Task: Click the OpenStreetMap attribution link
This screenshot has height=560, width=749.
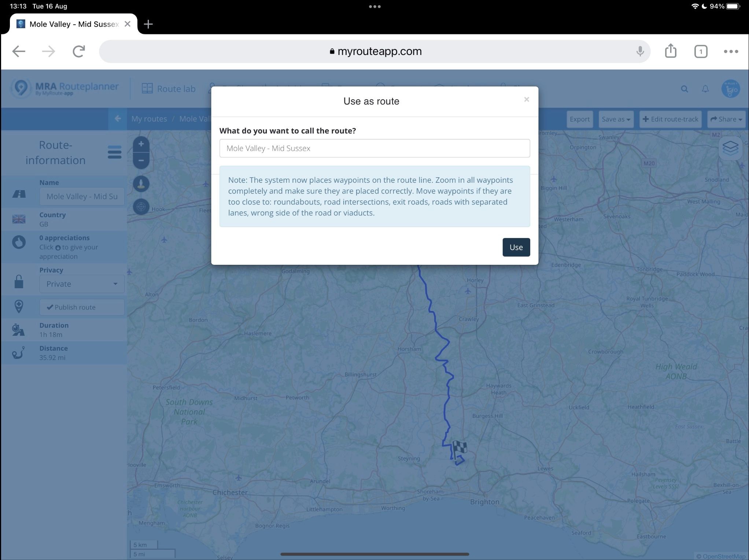Action: tap(724, 556)
